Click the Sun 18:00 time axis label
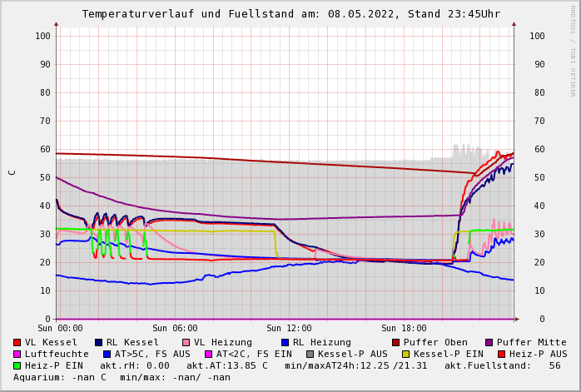This screenshot has height=392, width=581. [x=404, y=328]
